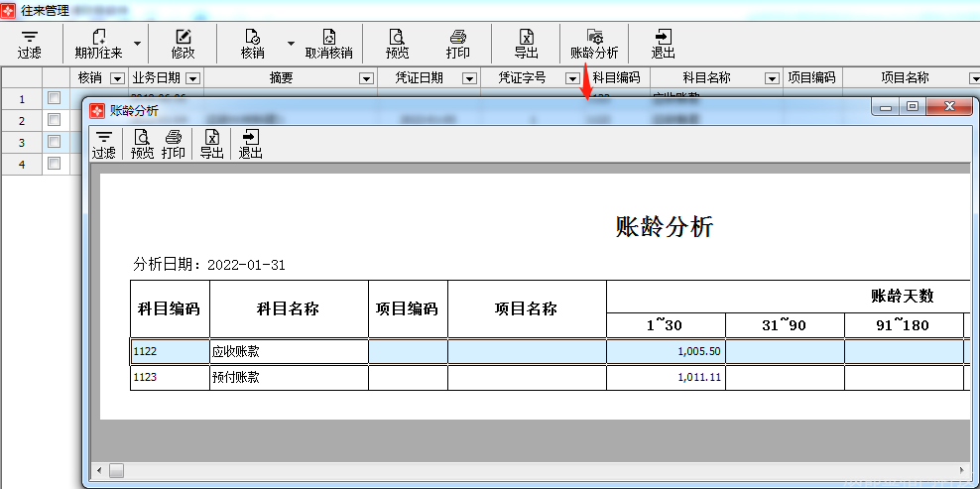
Task: Click the 过滤 filter icon in main toolbar
Action: tap(29, 44)
